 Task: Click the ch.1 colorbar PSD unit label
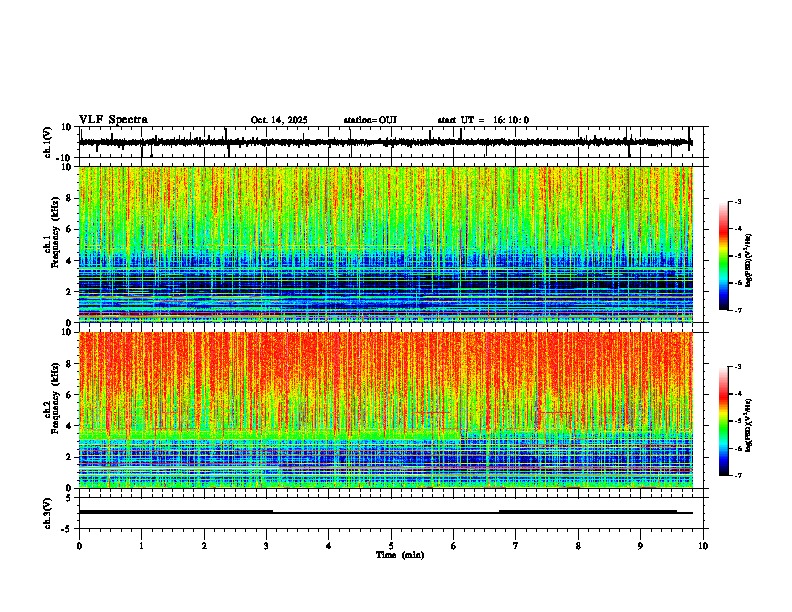click(x=748, y=261)
